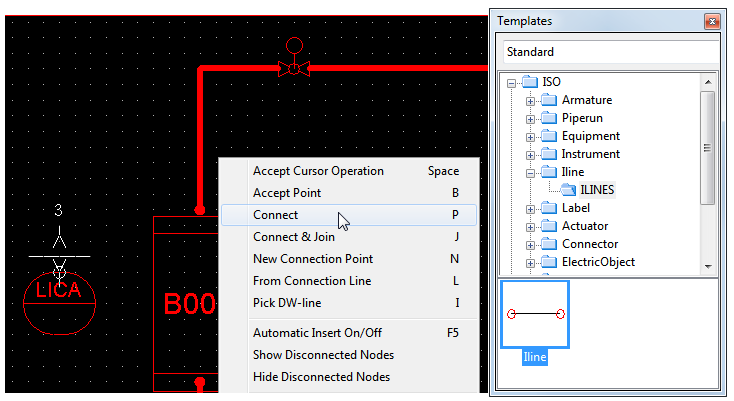Viewport: 734px width, 401px height.
Task: Expand the Instrument tree node
Action: [531, 154]
